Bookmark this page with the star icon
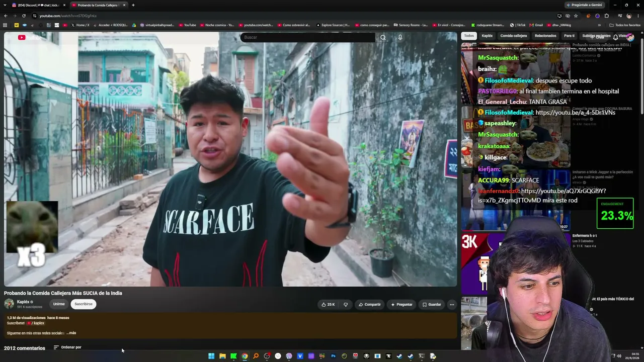Viewport: 644px width, 362px height. (x=576, y=16)
